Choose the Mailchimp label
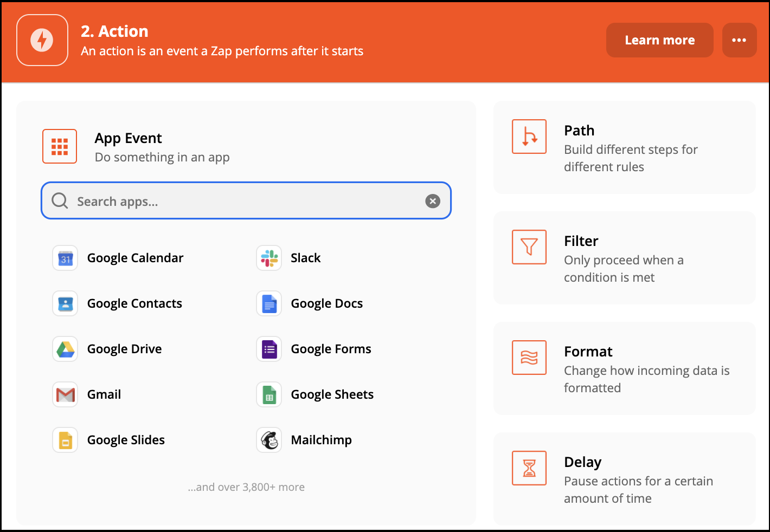Viewport: 770px width, 532px height. pyautogui.click(x=322, y=440)
